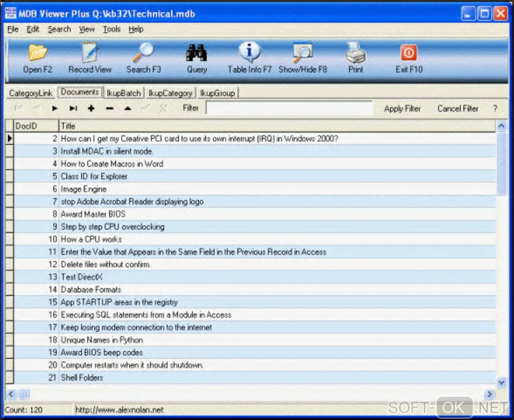Select 'App STARTUP areas in the registry'
Viewport: 514px width, 420px height.
[254, 302]
